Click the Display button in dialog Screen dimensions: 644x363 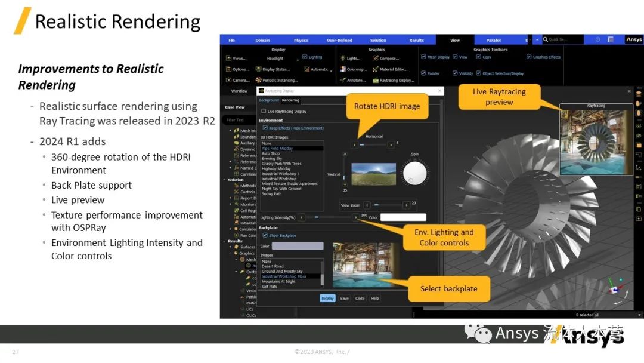327,298
